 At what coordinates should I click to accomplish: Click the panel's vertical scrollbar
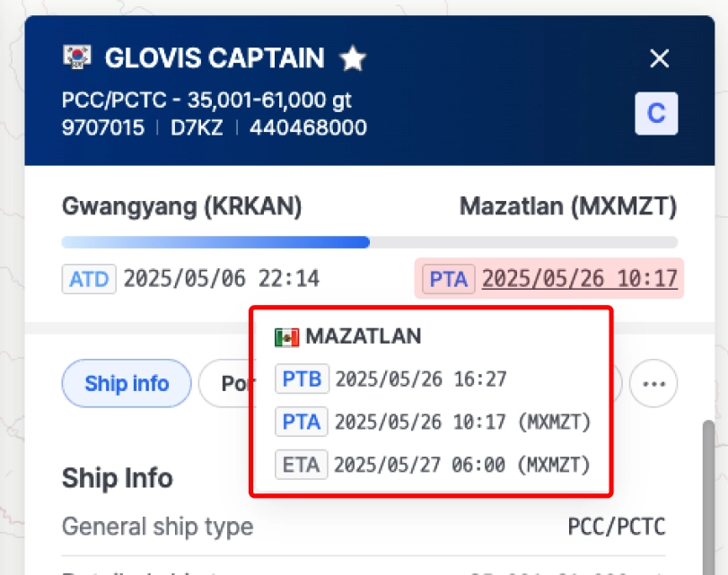[x=708, y=484]
